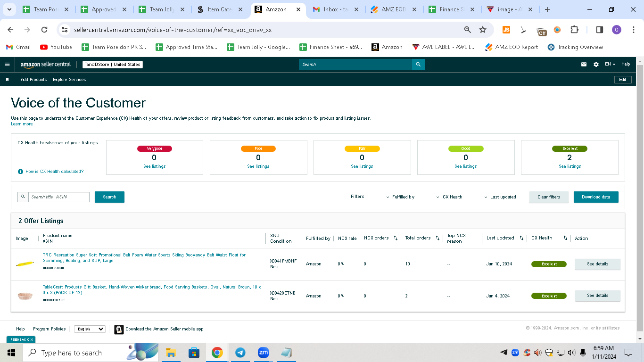The image size is (644, 362).
Task: Sort the table by Last updated column
Action: tap(521, 238)
